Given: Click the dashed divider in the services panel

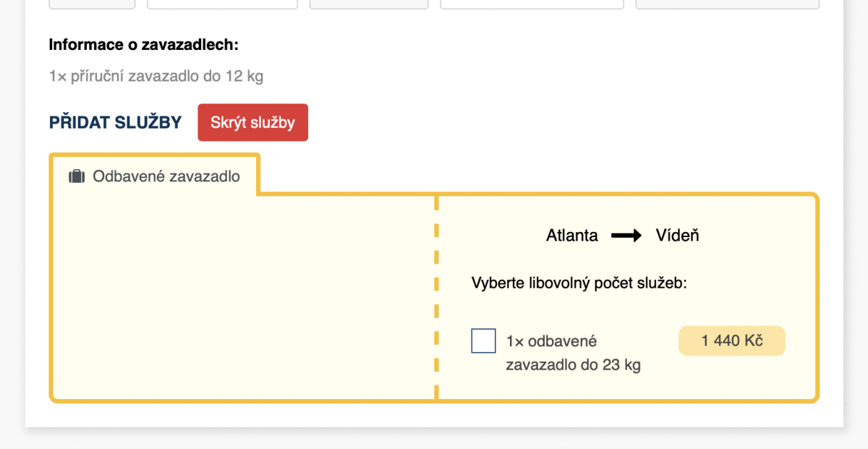Looking at the screenshot, I should [436, 296].
